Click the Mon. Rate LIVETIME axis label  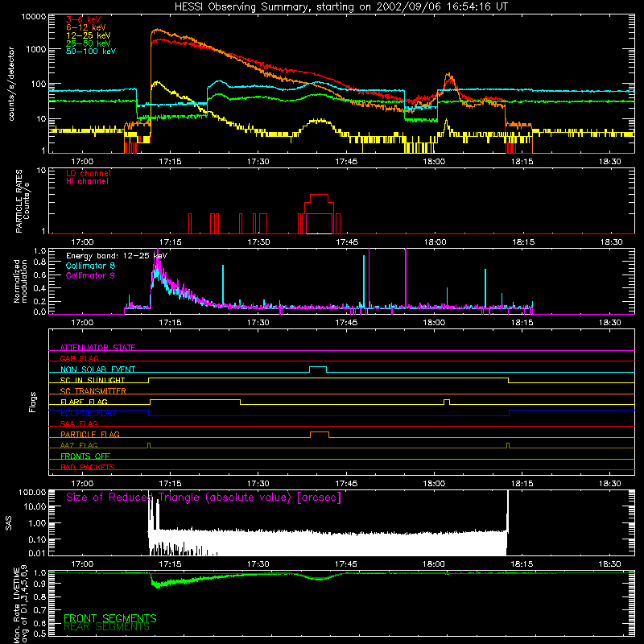pos(21,604)
